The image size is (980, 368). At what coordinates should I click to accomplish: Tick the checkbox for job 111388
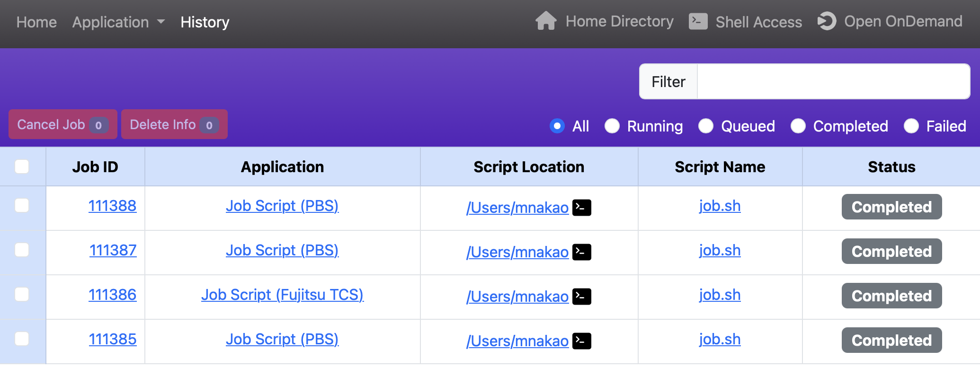(22, 206)
